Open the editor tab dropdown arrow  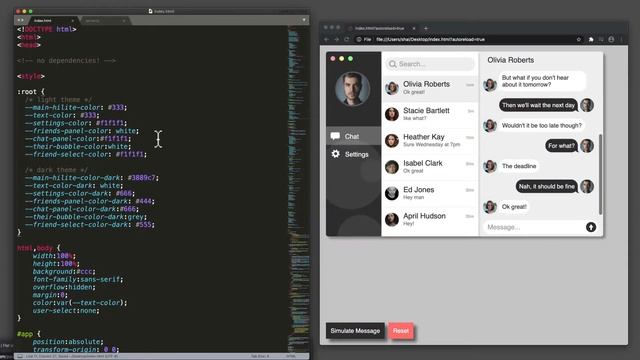(x=304, y=20)
